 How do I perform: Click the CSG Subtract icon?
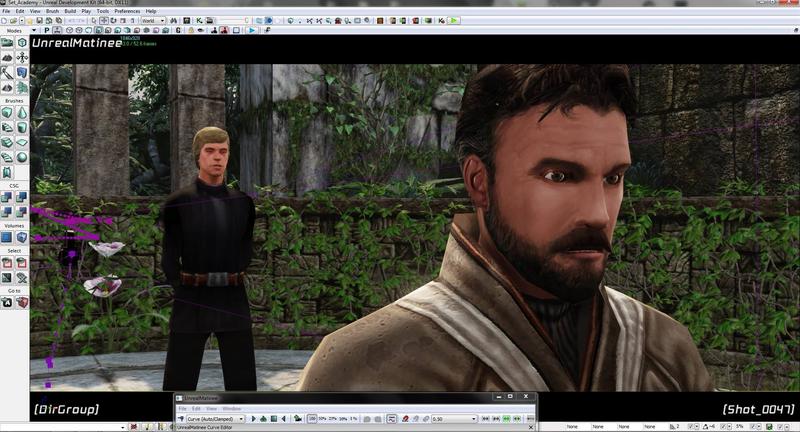tap(22, 196)
